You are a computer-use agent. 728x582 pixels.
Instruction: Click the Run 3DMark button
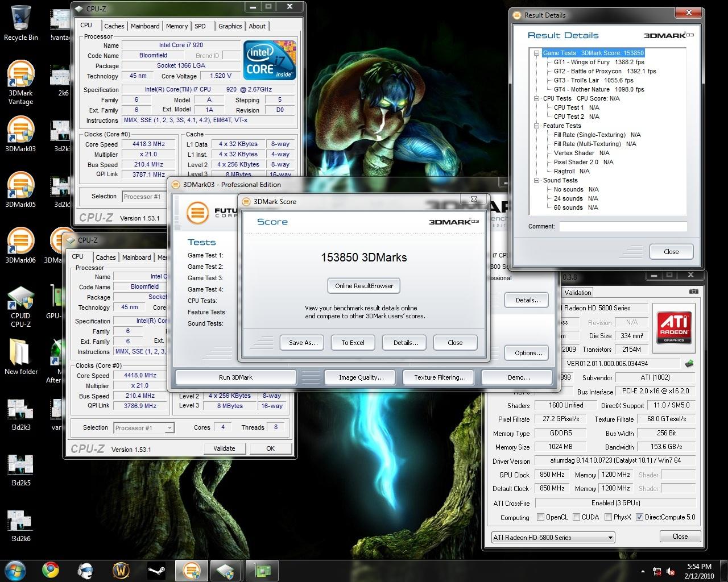(x=235, y=377)
